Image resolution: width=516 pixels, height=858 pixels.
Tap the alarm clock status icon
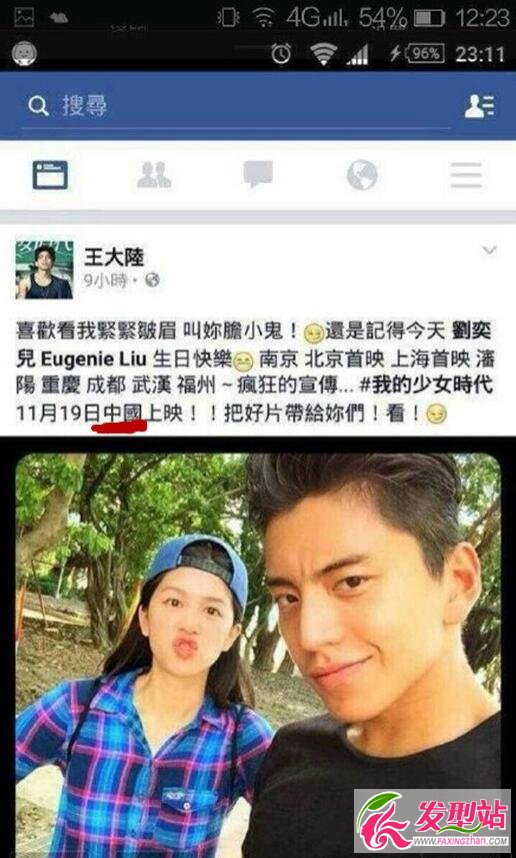pyautogui.click(x=281, y=53)
